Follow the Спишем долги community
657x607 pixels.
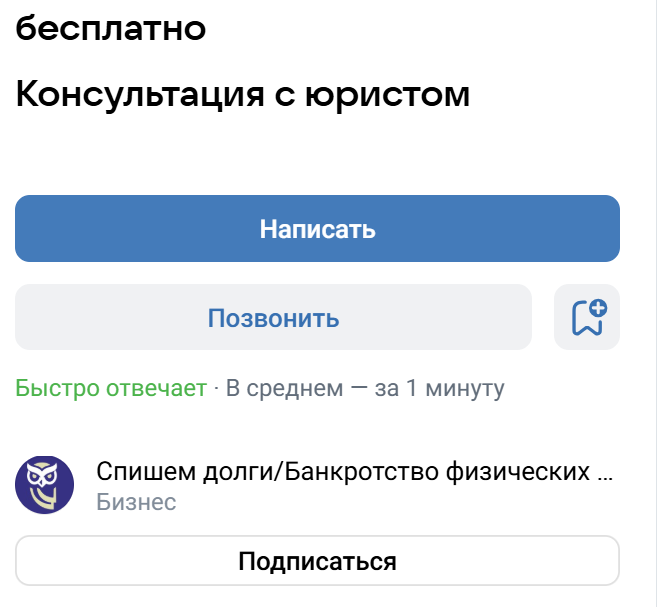click(x=317, y=561)
